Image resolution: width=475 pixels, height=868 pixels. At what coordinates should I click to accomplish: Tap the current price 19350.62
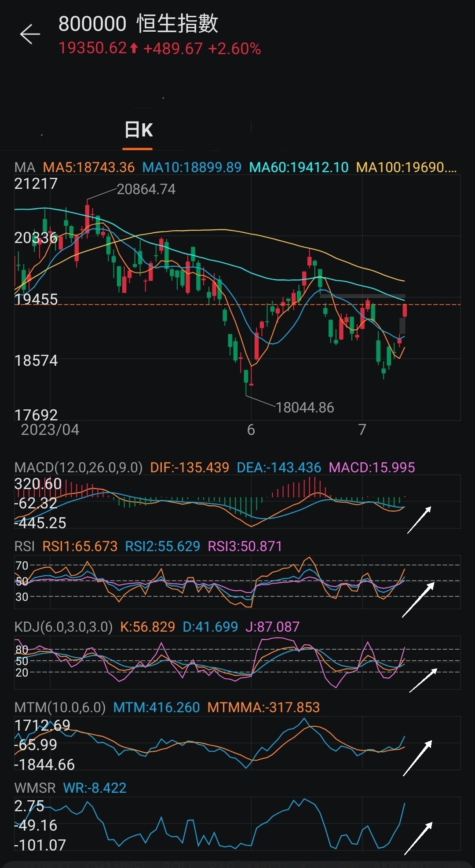[x=93, y=48]
